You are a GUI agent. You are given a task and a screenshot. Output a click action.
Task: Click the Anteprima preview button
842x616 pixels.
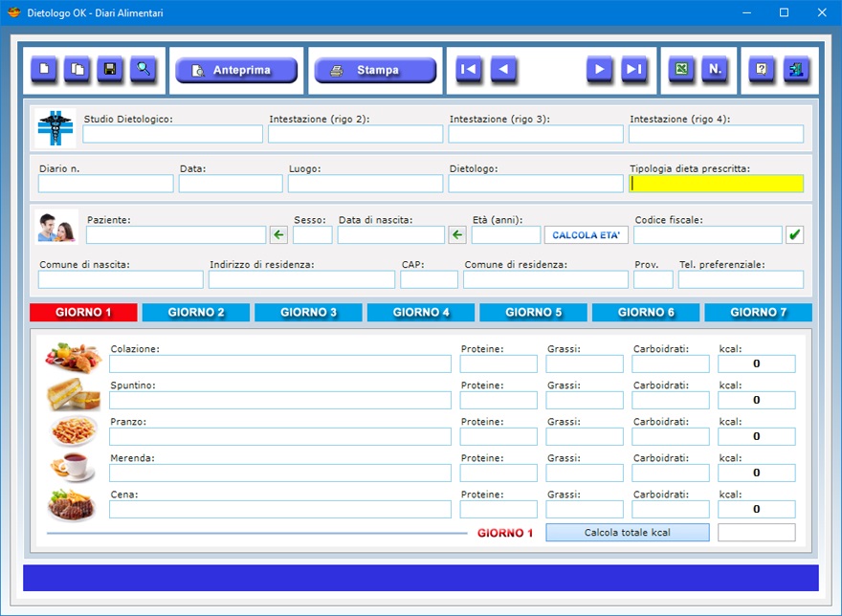point(236,70)
